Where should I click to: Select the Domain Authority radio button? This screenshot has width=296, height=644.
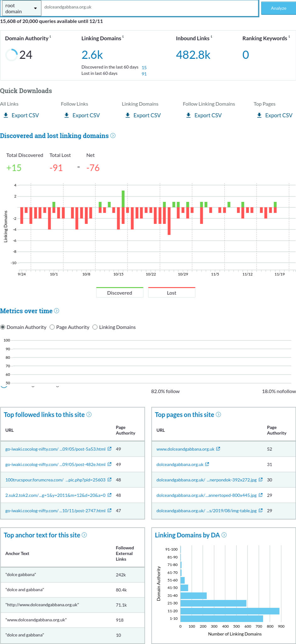[x=3, y=327]
